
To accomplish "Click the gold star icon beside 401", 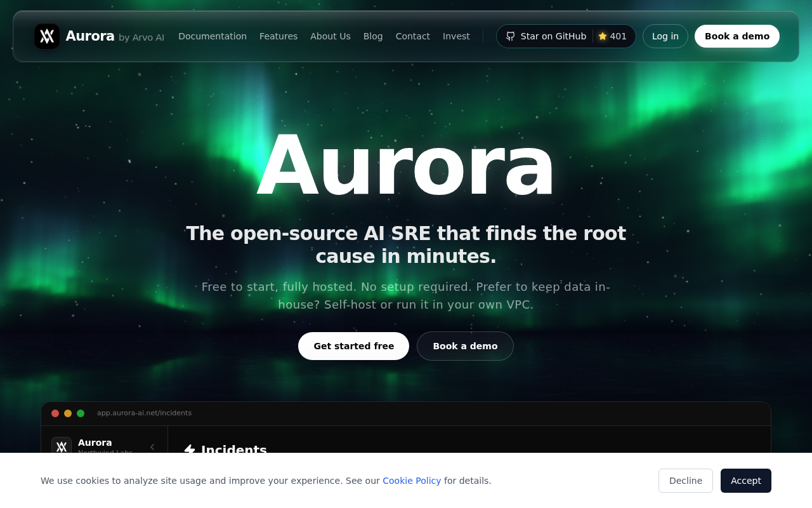I will 603,36.
